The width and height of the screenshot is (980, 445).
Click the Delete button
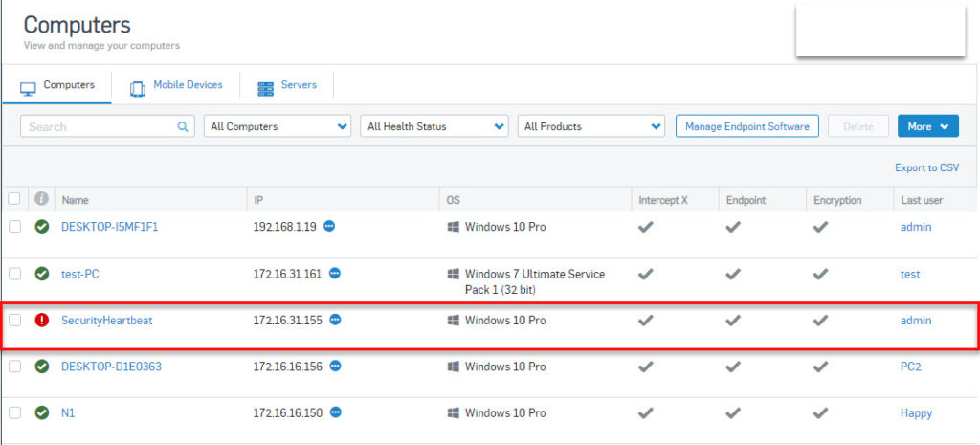point(858,126)
